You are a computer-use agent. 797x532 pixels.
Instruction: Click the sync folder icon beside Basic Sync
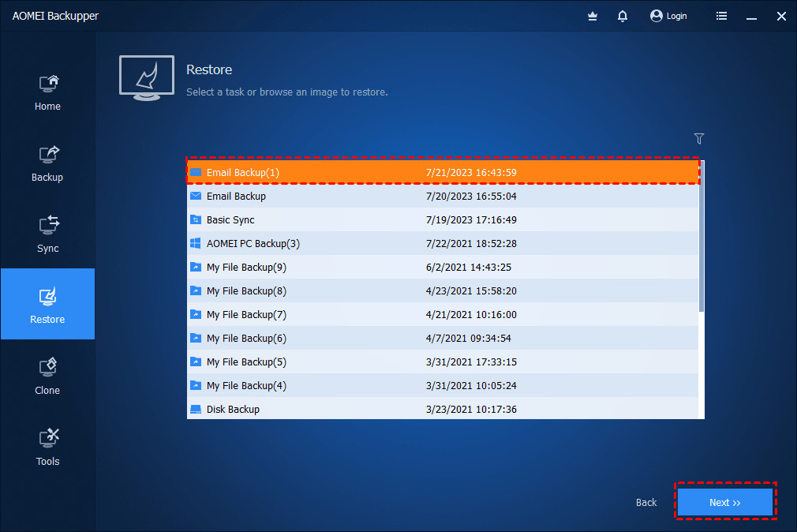(196, 219)
